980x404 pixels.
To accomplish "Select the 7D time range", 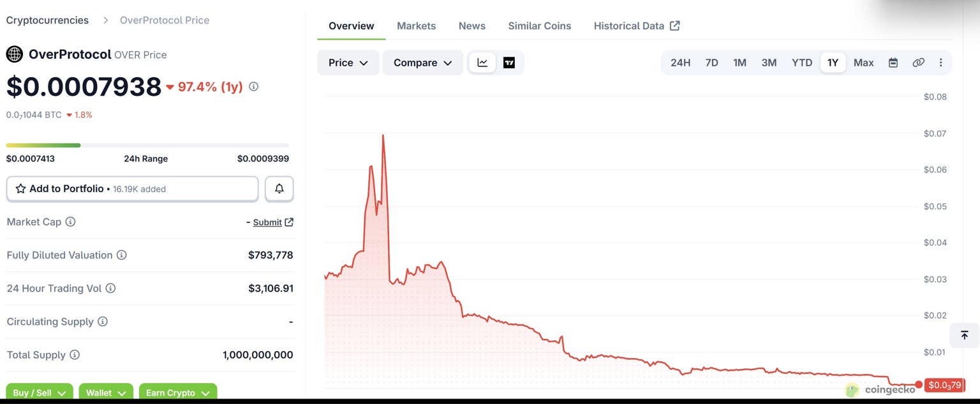I will 711,63.
